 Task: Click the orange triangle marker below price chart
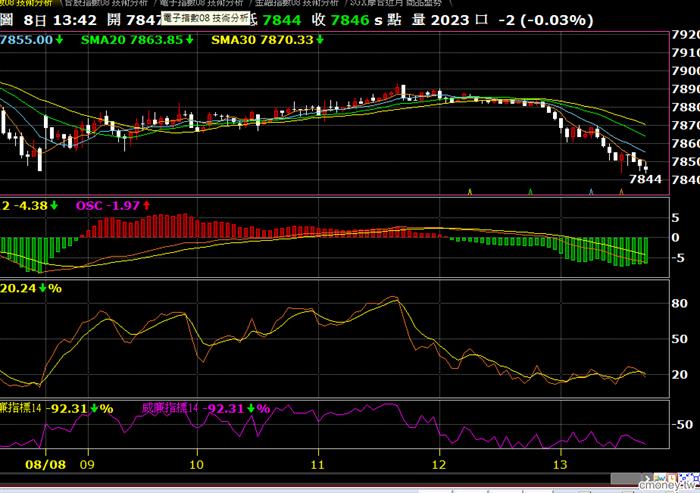point(621,192)
